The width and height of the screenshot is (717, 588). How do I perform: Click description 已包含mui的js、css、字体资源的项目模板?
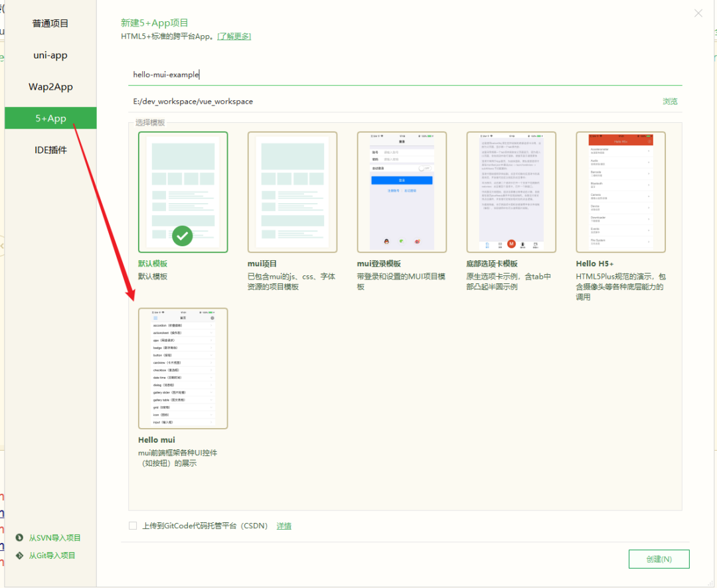[291, 281]
